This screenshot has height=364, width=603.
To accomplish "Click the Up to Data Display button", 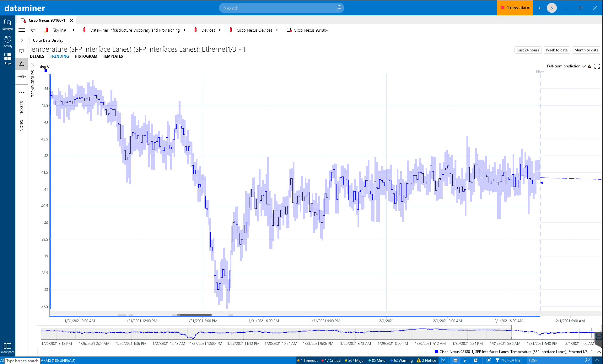I will [x=48, y=40].
